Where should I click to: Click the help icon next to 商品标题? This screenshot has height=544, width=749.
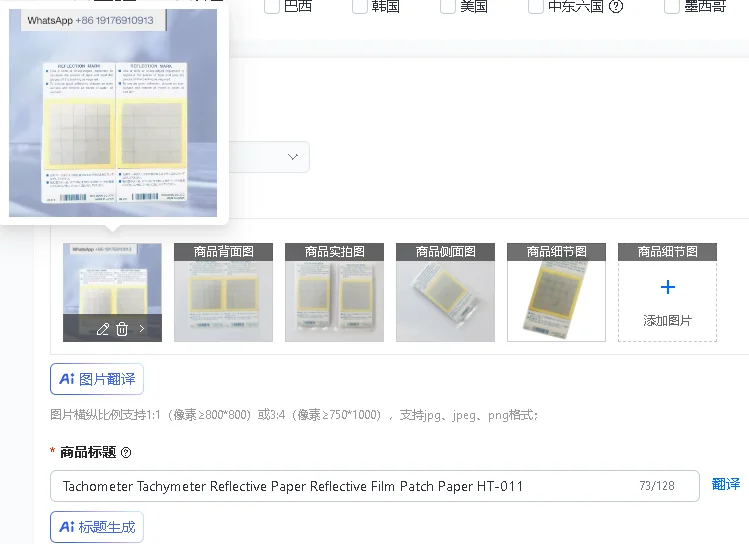tap(126, 452)
